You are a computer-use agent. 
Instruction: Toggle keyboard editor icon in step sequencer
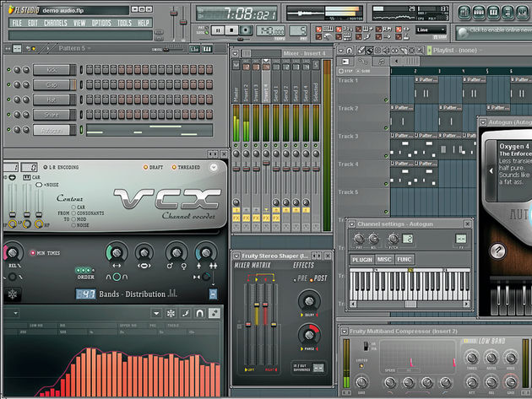pyautogui.click(x=207, y=49)
